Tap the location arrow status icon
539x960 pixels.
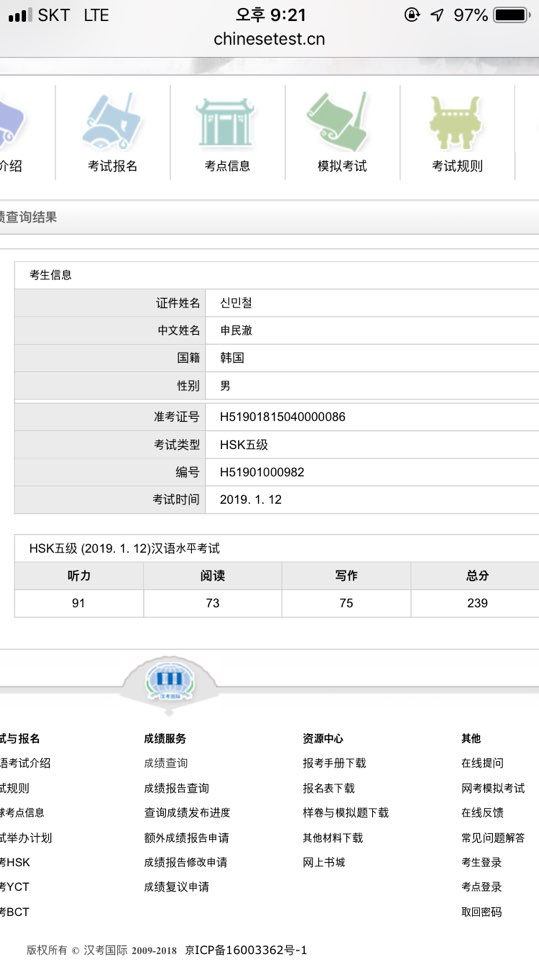point(437,15)
